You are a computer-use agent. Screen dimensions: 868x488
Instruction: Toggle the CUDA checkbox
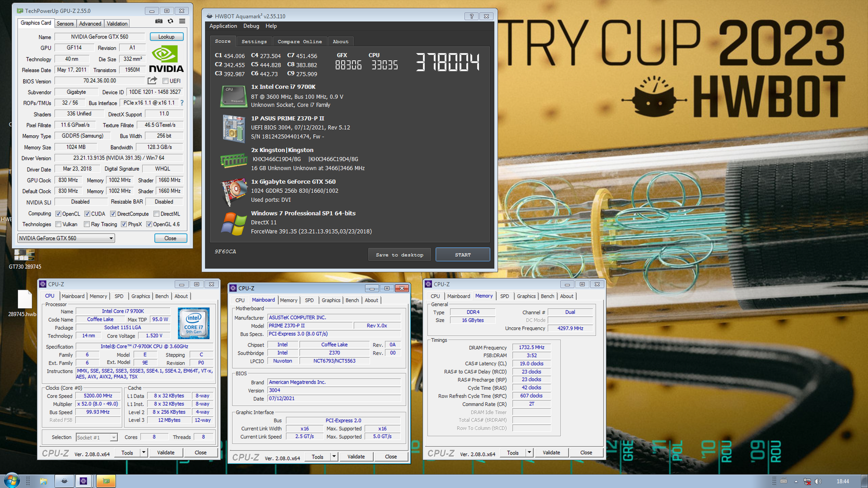[x=87, y=214]
